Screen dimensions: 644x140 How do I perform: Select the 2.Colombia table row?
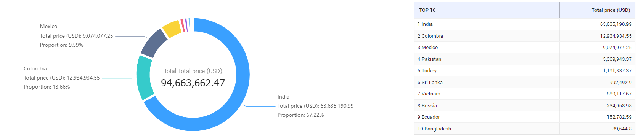click(524, 36)
